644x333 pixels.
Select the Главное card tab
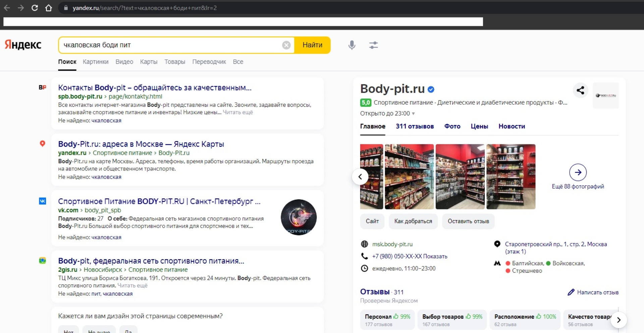point(373,126)
